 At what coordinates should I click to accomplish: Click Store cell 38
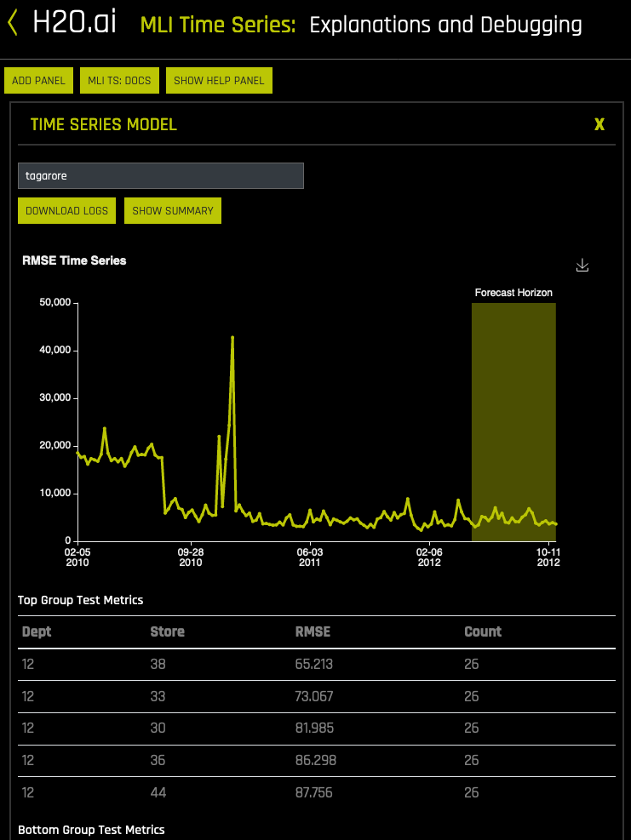pos(158,665)
